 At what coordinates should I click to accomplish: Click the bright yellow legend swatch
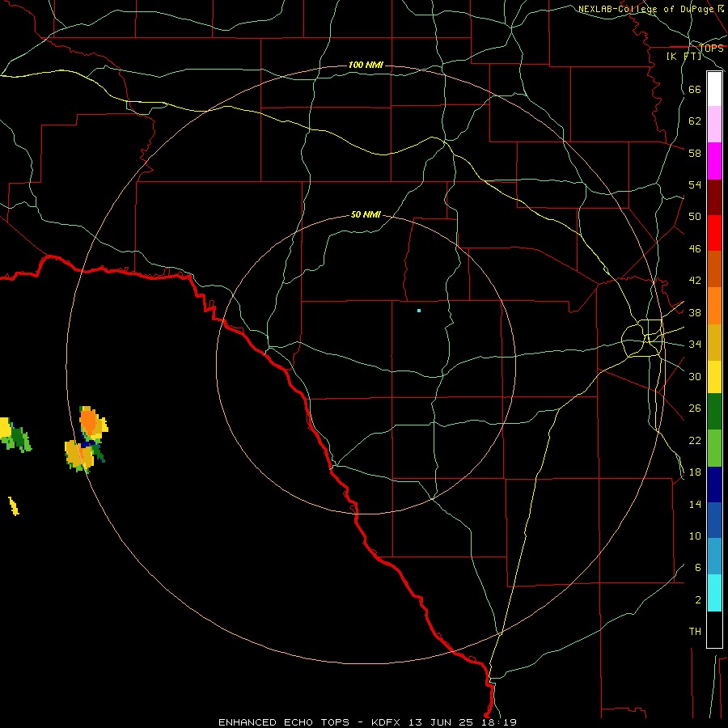point(714,377)
